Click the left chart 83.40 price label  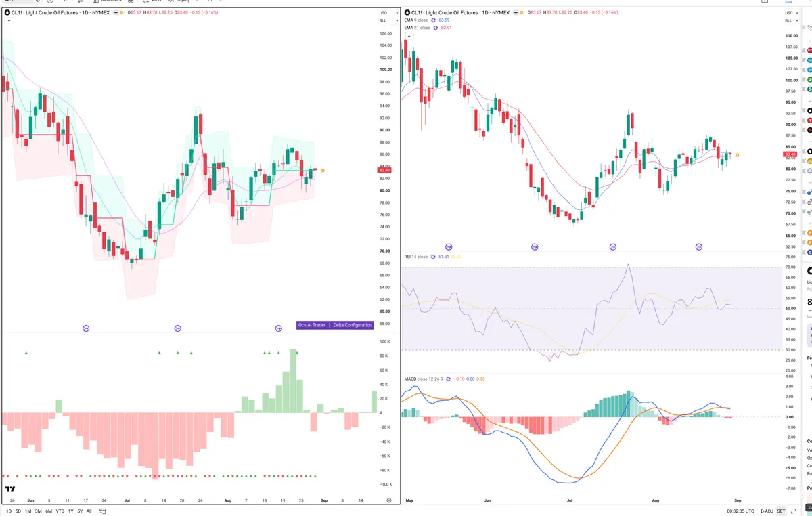383,170
